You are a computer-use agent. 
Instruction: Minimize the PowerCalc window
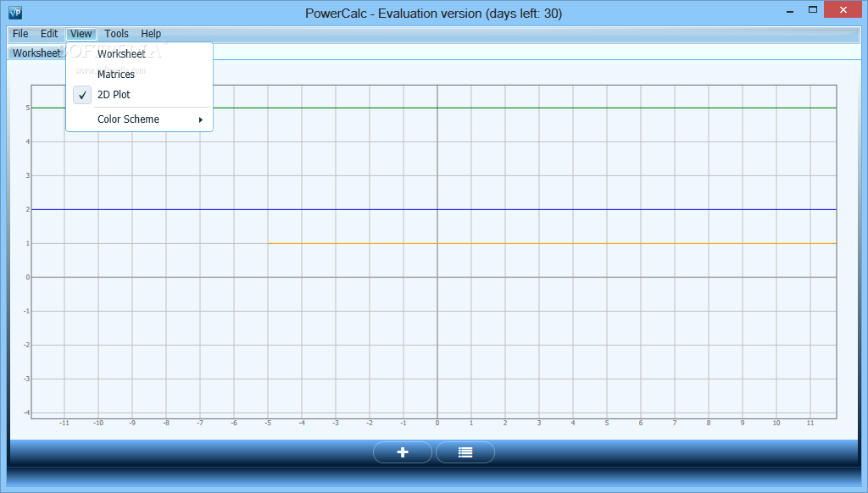(x=790, y=10)
